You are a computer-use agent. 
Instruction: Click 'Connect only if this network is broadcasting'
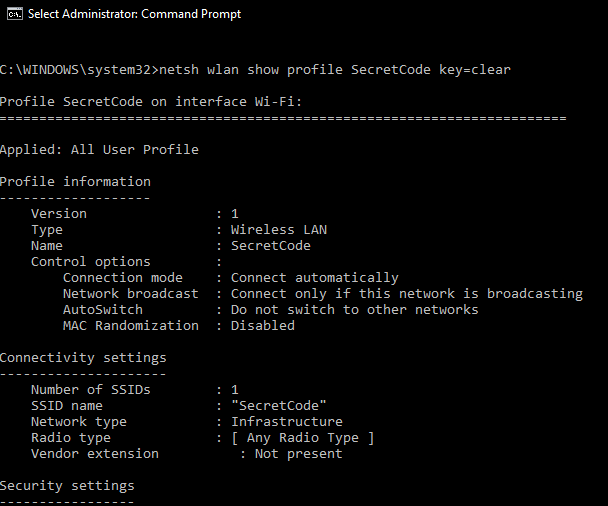(x=407, y=294)
